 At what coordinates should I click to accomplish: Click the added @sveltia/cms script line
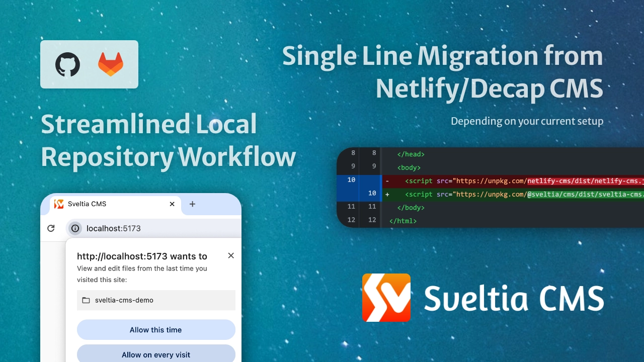pyautogui.click(x=491, y=194)
